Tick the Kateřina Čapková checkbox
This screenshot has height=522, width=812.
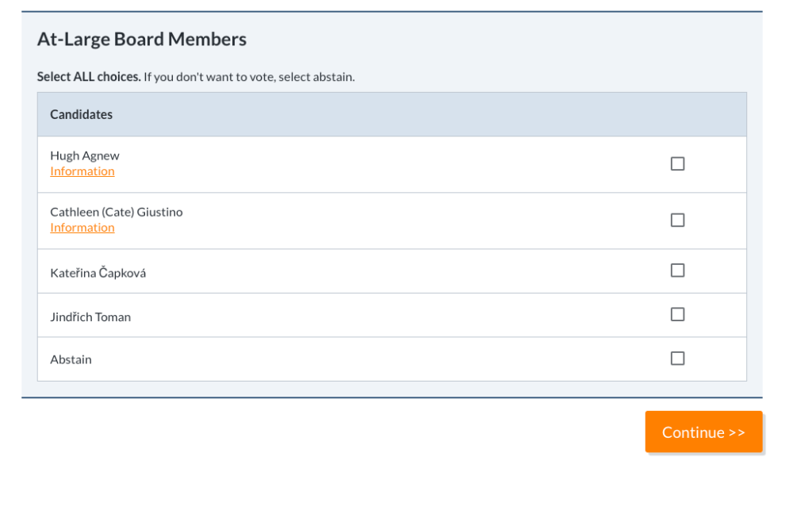tap(677, 271)
